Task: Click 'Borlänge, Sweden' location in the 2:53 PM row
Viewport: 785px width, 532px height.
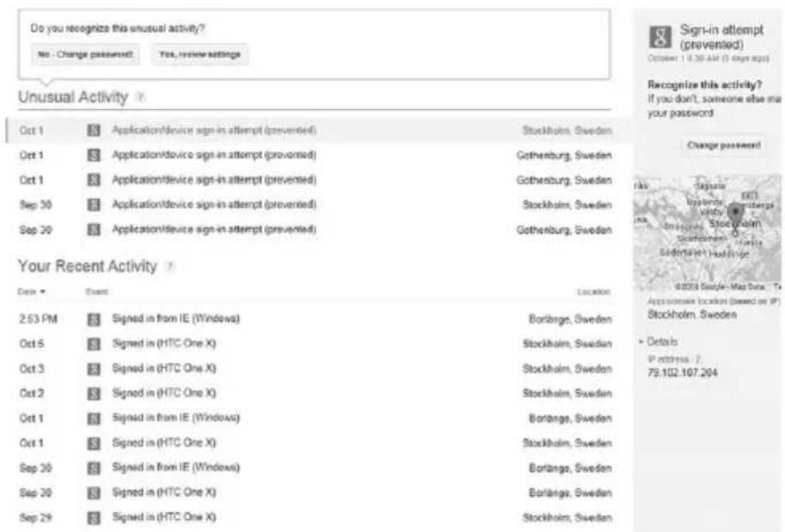Action: point(570,319)
